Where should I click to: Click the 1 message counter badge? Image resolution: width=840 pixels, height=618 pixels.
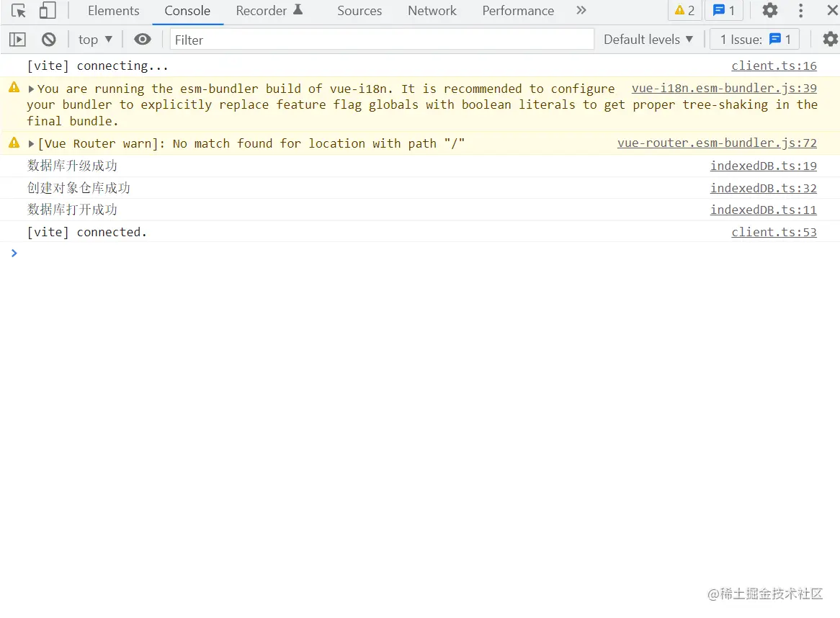coord(724,10)
